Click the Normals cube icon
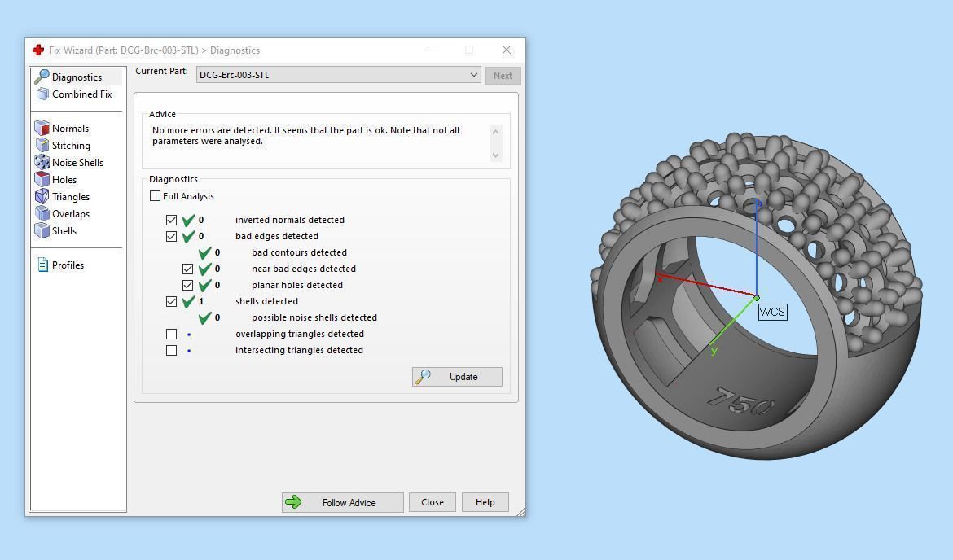 (42, 128)
